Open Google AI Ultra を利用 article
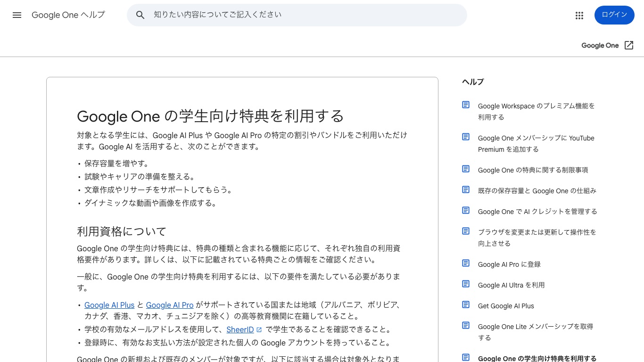644x362 pixels. coord(511,285)
